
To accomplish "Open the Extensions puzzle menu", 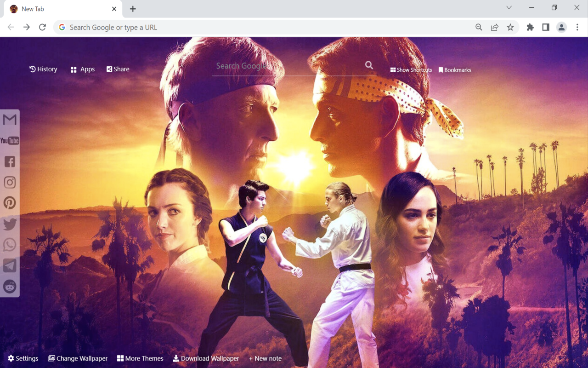I will pos(530,27).
